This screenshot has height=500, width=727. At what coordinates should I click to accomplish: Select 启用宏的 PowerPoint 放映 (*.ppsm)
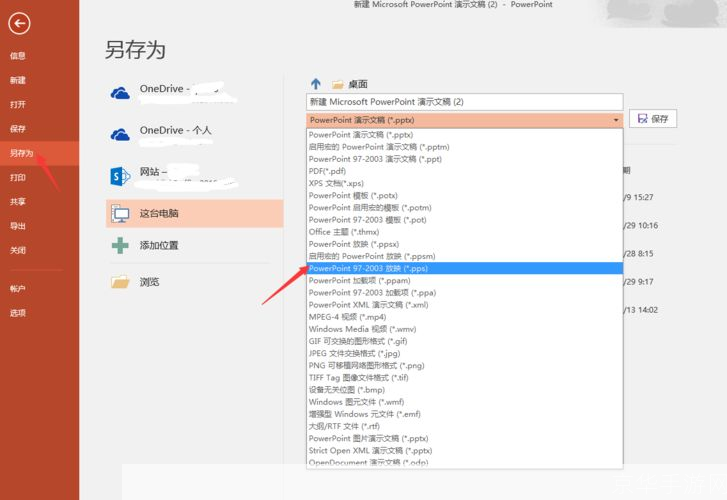tap(465, 256)
